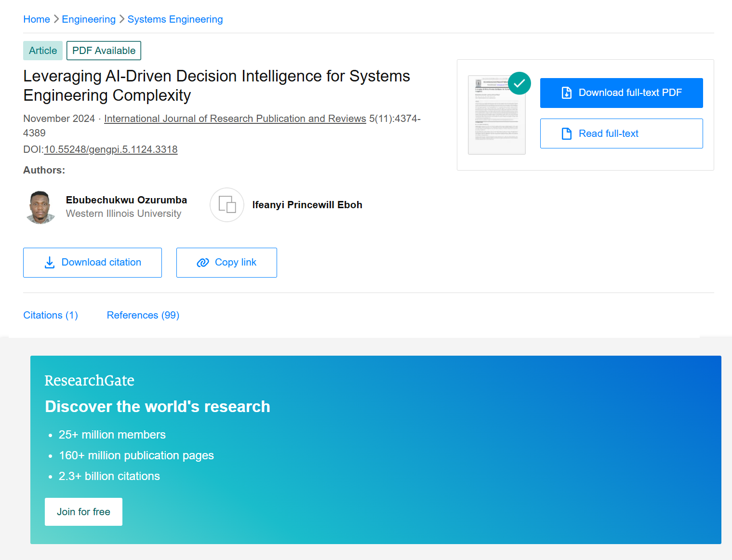Open International Journal of Research Publication link
The image size is (732, 560).
click(235, 119)
